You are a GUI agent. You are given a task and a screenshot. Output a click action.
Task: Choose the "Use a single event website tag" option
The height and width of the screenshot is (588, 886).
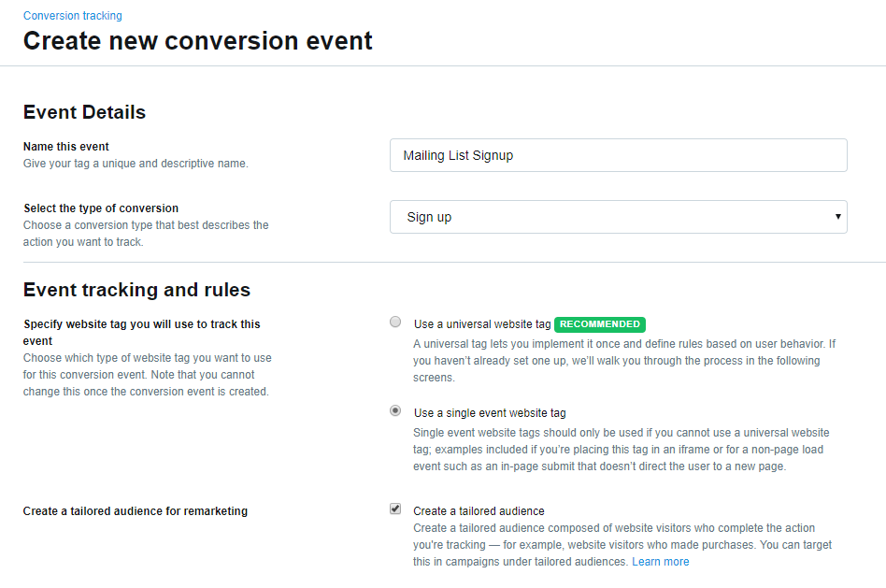394,409
